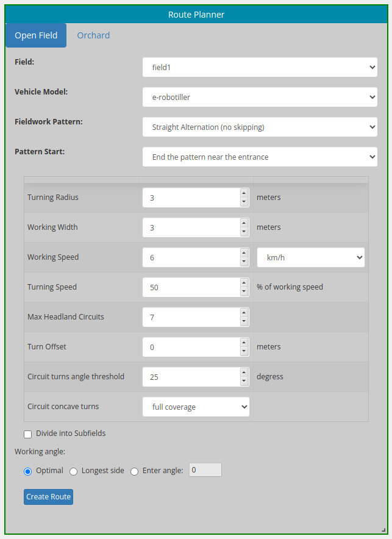
Task: Decrease the Turning Speed percentage
Action: click(x=244, y=290)
